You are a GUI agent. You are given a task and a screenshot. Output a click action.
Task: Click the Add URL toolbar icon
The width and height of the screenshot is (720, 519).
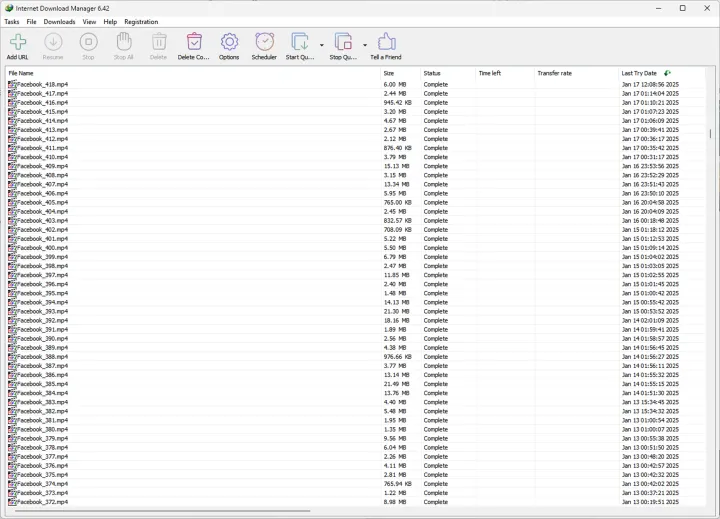coord(17,44)
